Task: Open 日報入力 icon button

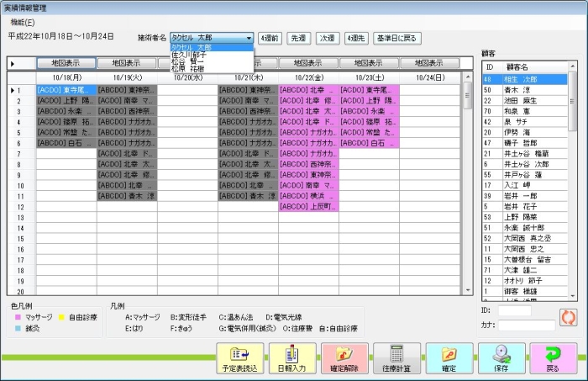Action: [292, 358]
